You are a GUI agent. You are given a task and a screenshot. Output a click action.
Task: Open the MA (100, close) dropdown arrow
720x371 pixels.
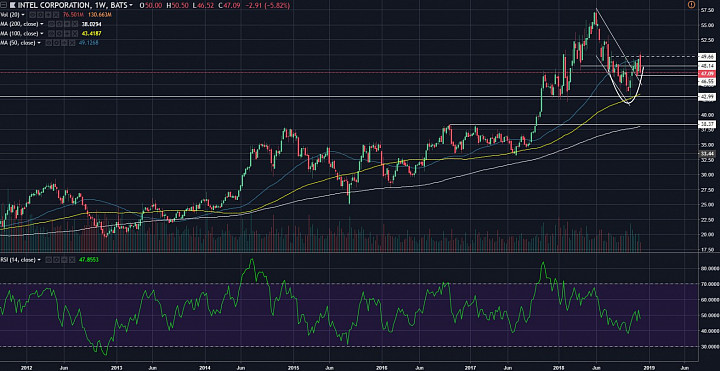[42, 34]
